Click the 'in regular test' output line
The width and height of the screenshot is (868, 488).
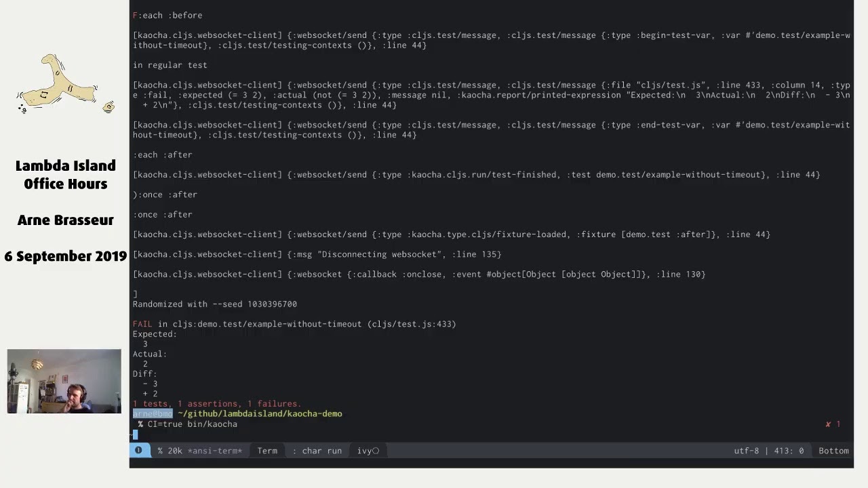pos(170,65)
